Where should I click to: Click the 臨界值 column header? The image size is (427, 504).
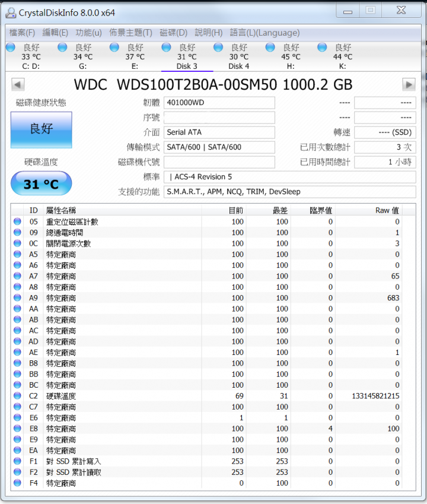(313, 210)
